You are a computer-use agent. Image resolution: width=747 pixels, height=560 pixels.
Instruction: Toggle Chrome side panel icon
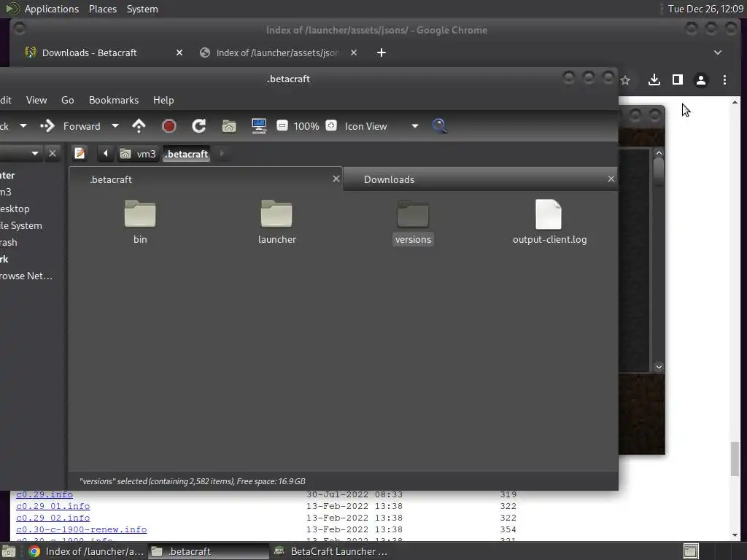[x=678, y=80]
